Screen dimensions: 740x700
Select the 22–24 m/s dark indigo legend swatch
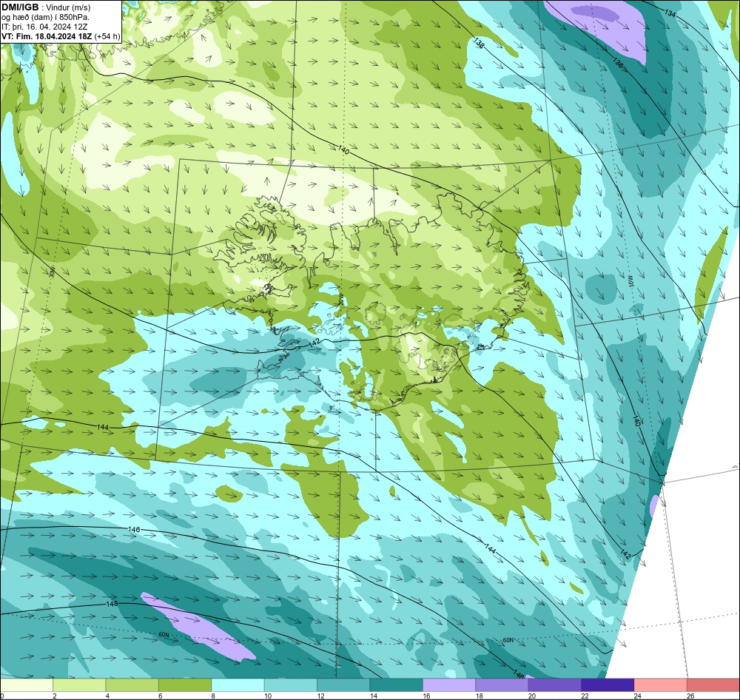click(x=608, y=684)
